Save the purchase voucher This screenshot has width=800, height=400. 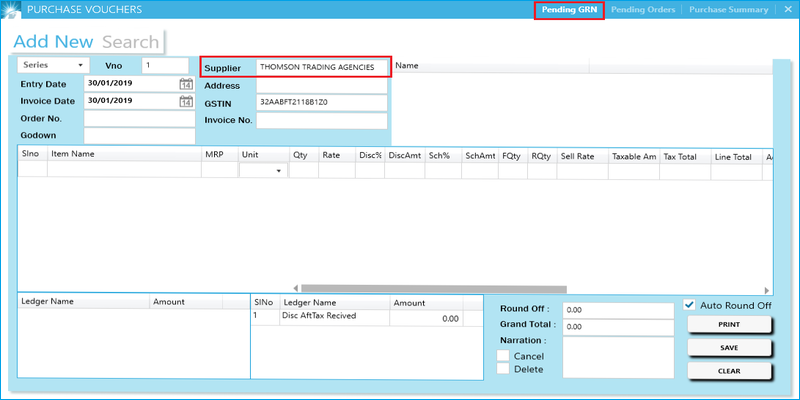[729, 348]
